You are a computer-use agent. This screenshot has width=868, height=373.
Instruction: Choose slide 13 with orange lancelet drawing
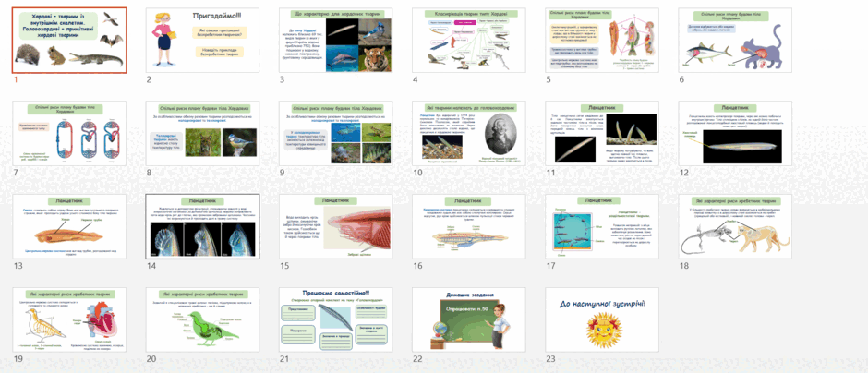coord(70,226)
